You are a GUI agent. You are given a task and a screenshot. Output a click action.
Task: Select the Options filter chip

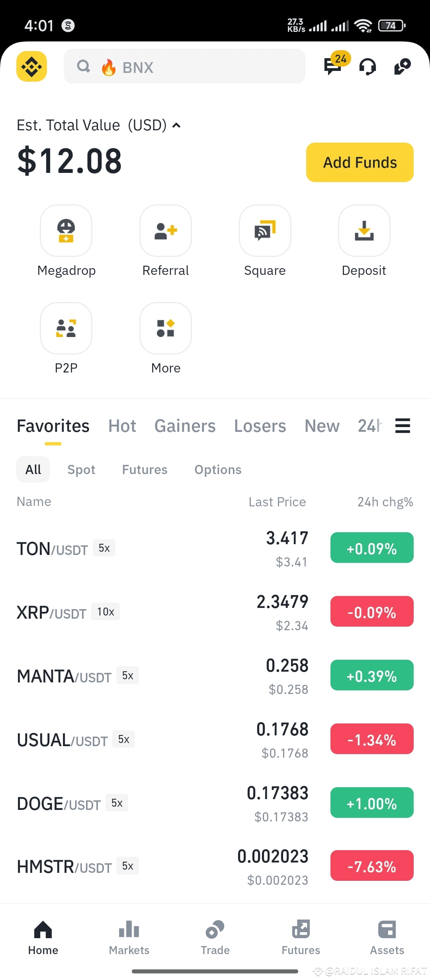(218, 469)
